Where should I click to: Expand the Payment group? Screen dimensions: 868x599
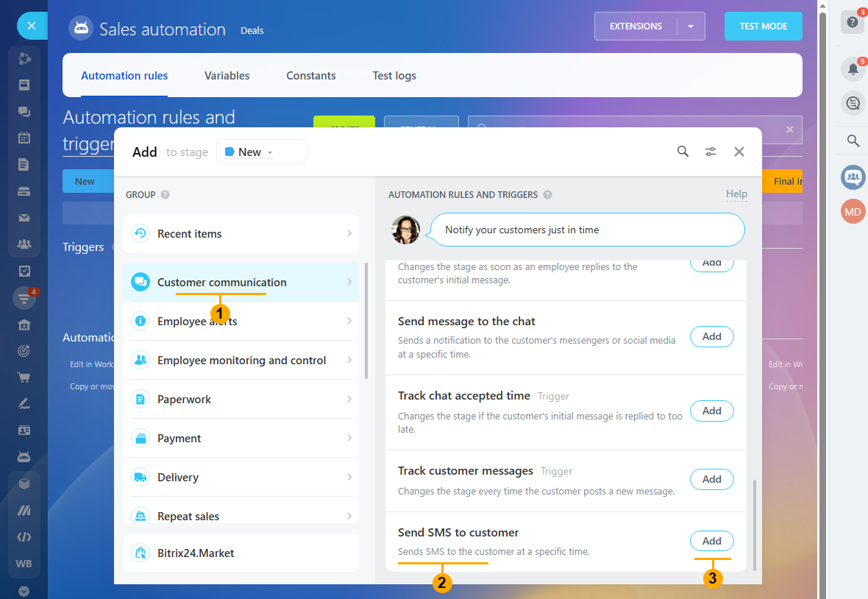point(241,438)
